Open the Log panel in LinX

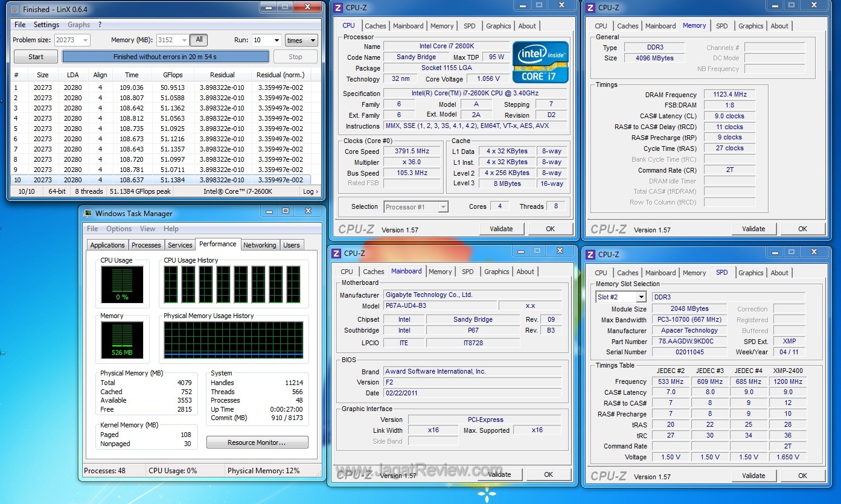[310, 191]
